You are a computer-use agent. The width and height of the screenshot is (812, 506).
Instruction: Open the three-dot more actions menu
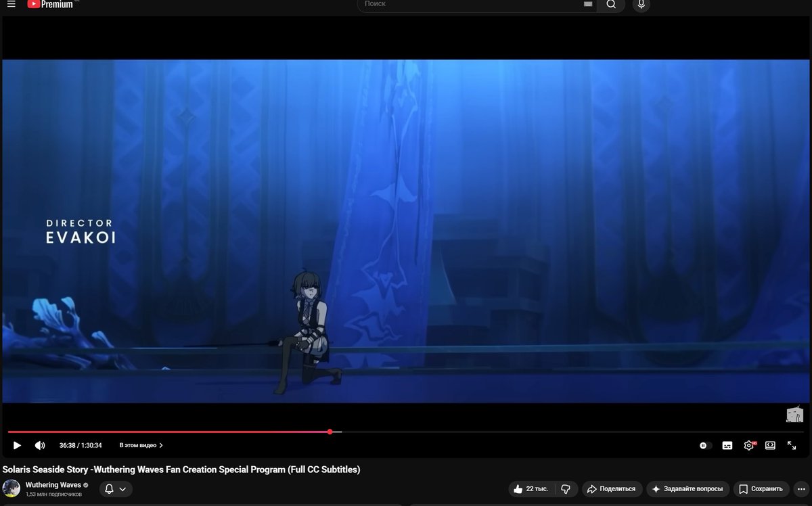(800, 488)
